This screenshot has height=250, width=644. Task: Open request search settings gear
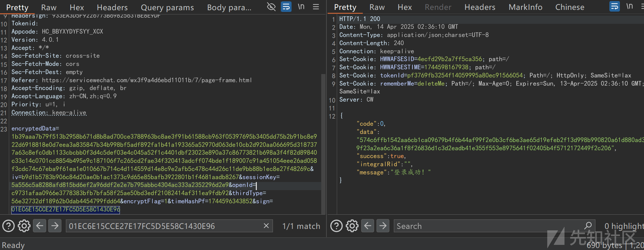[24, 226]
